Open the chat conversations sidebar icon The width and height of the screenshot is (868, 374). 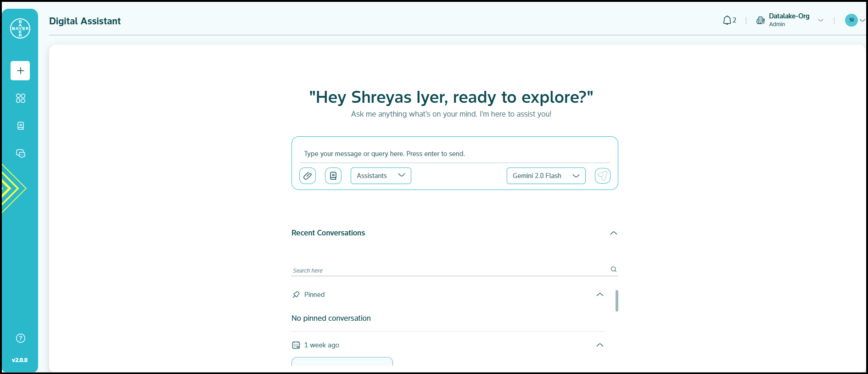pos(20,153)
